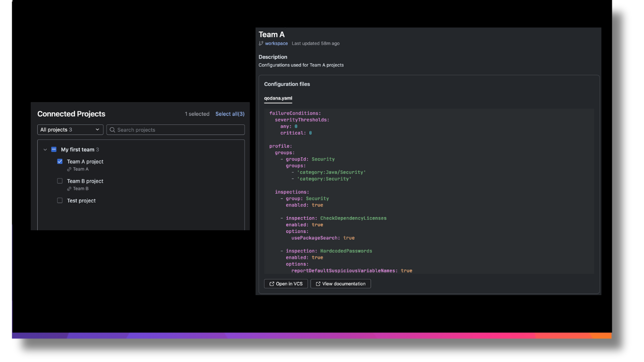Toggle the My first team group checkbox

coord(54,150)
